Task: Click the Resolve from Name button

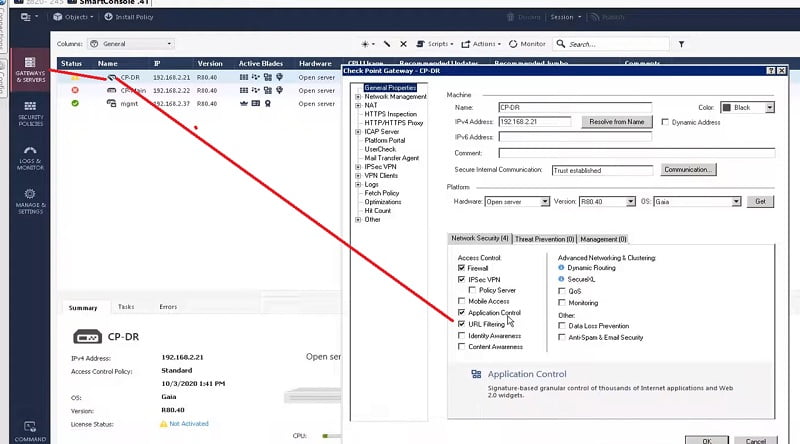Action: [616, 121]
